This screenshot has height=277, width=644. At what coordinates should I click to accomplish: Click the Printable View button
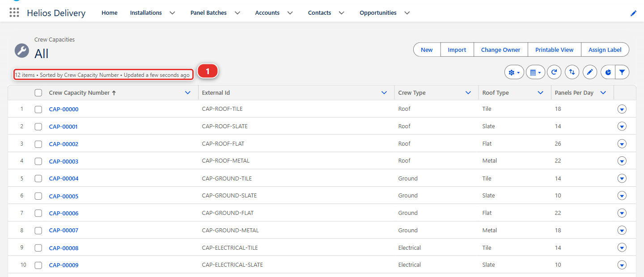pyautogui.click(x=555, y=50)
